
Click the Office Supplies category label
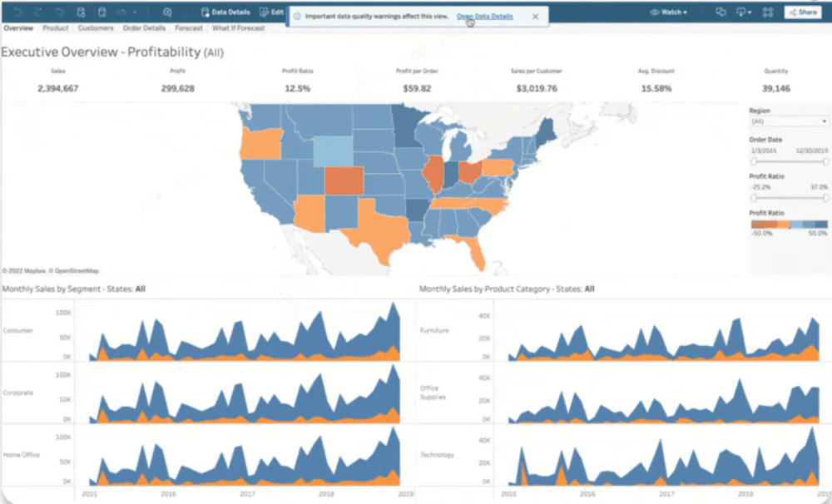(x=433, y=393)
